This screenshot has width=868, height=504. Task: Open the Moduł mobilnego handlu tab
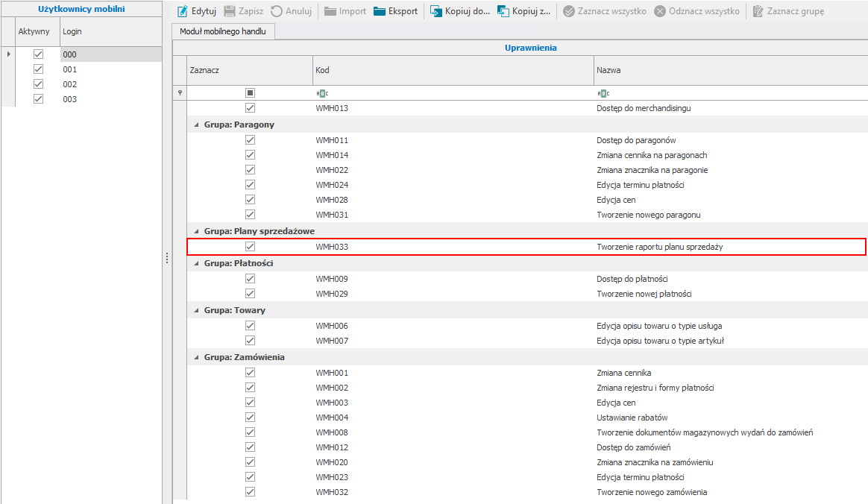click(x=223, y=31)
